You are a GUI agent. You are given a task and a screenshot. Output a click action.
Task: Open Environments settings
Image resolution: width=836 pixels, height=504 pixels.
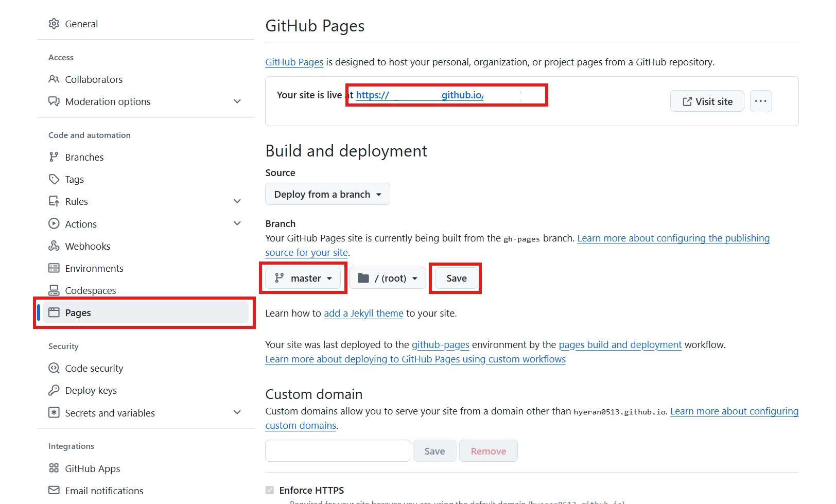point(146,268)
